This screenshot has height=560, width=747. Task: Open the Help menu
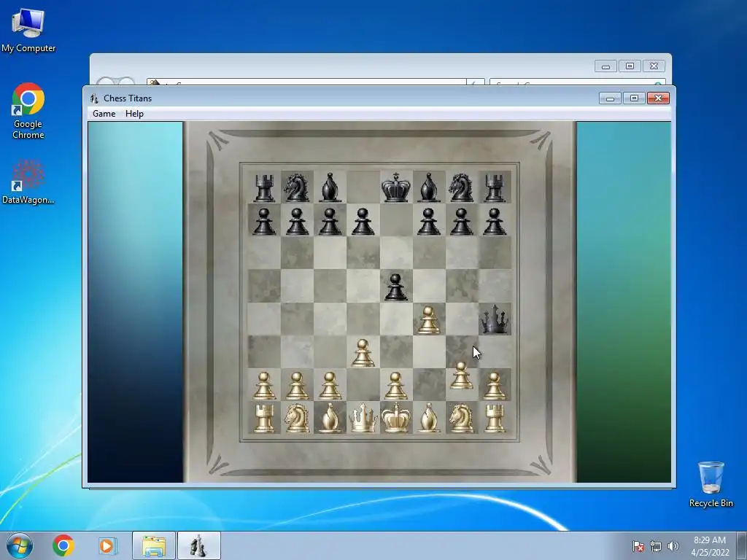134,113
